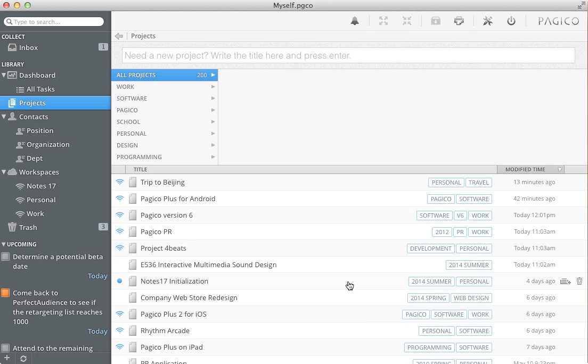Click blue dot beside Notes17 Initialization

click(120, 281)
